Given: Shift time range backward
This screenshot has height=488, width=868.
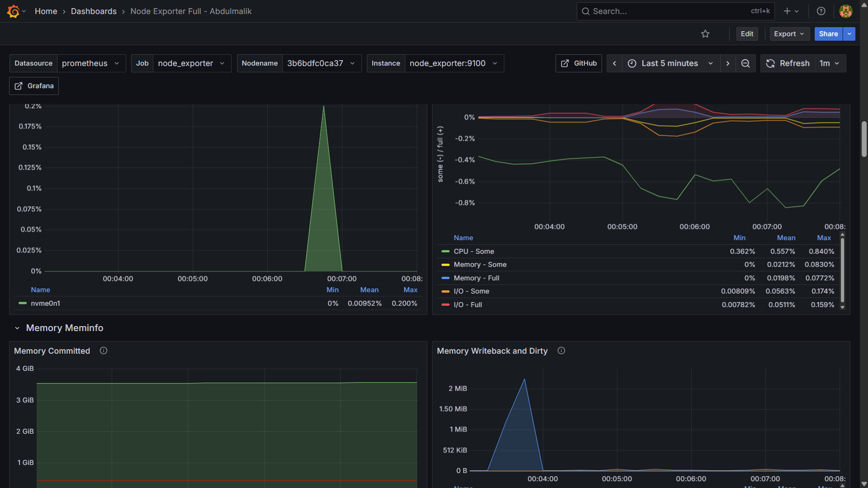Looking at the screenshot, I should [614, 63].
